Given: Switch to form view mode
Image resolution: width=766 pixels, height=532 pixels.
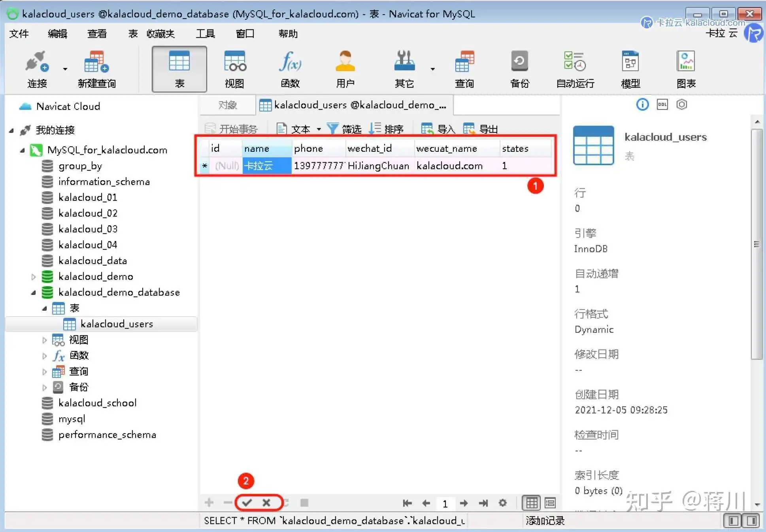Looking at the screenshot, I should pos(550,503).
